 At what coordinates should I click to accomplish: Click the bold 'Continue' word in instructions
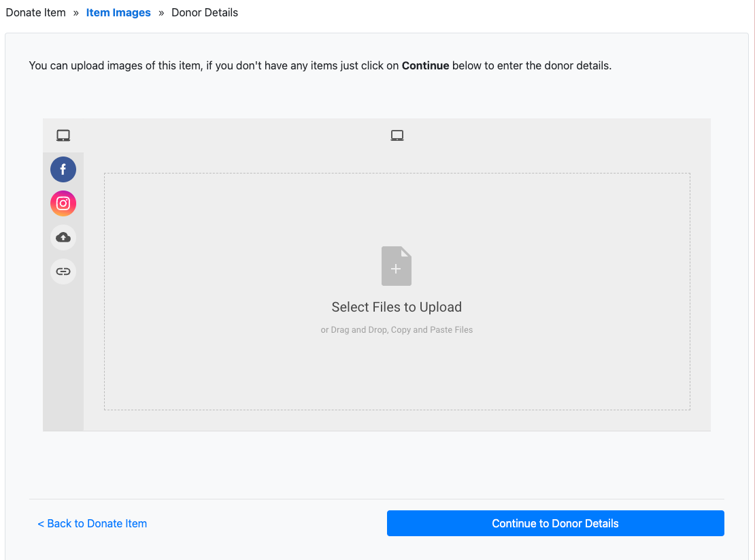pos(425,66)
